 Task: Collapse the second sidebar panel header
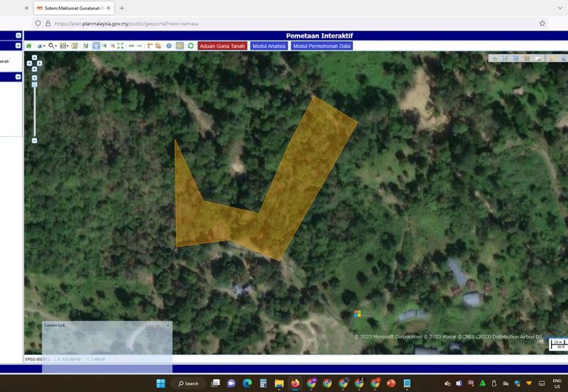pyautogui.click(x=18, y=77)
